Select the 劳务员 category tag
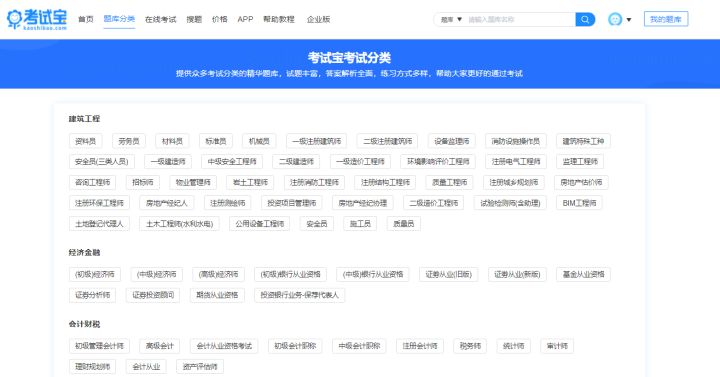 coord(129,141)
